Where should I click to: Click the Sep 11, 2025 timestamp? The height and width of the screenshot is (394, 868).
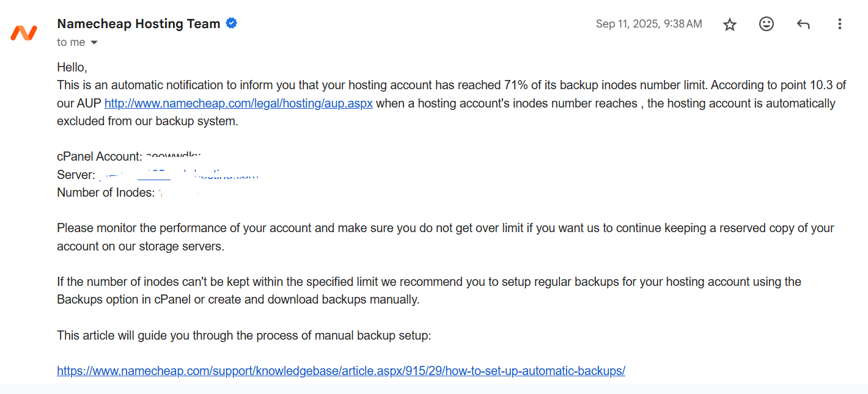coord(649,24)
